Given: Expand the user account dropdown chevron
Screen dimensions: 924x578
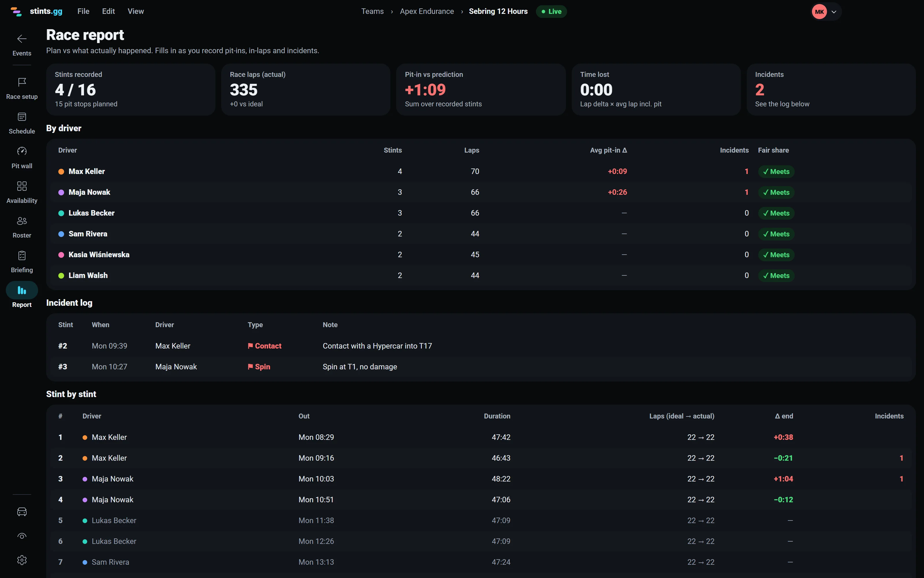Looking at the screenshot, I should click(x=834, y=12).
